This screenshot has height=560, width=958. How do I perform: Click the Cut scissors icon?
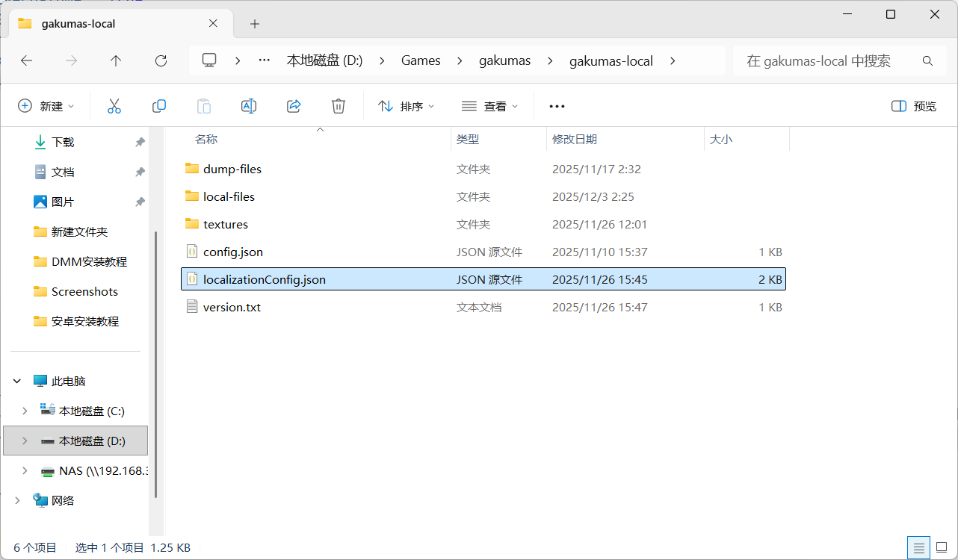click(x=114, y=106)
